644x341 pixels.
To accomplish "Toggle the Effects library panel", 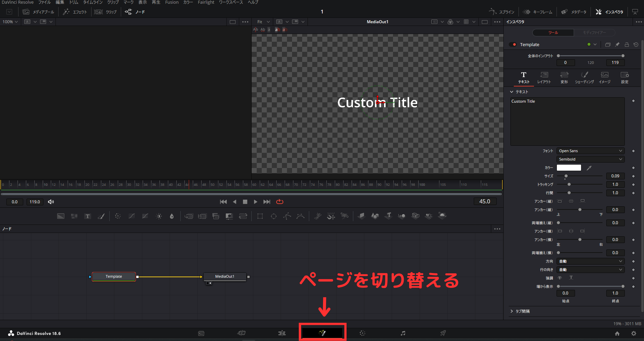I will tap(75, 12).
